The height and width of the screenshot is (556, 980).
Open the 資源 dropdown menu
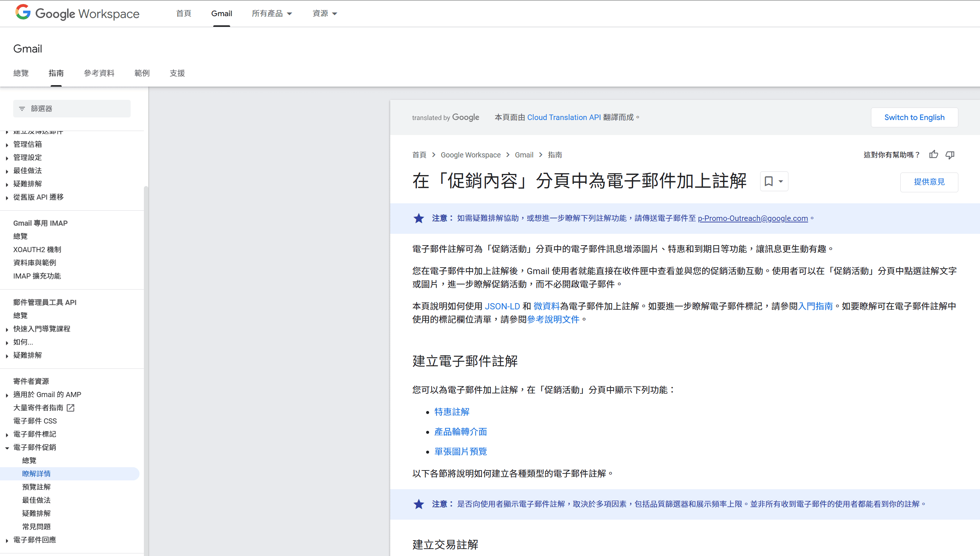pos(324,13)
